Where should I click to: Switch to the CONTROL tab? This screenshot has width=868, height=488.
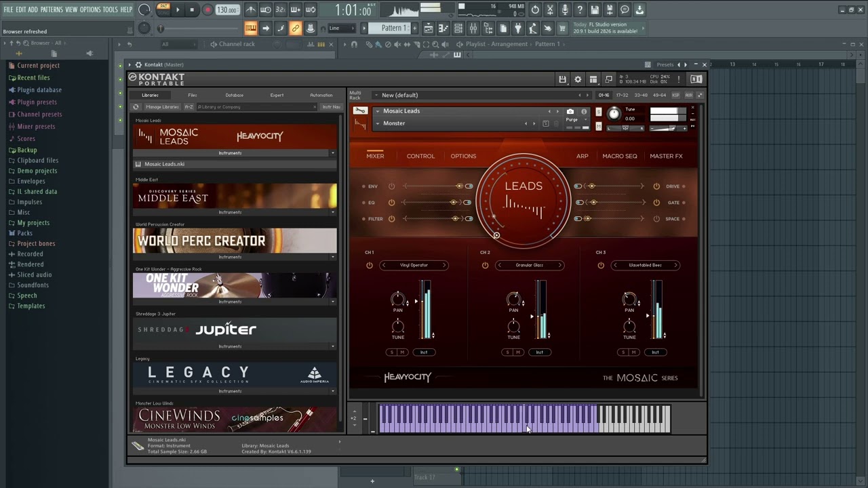(420, 156)
